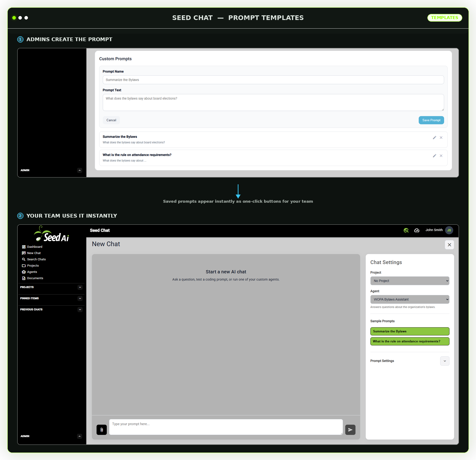Click the Prompt Text textarea
Viewport: 476px width, 460px height.
tap(273, 103)
